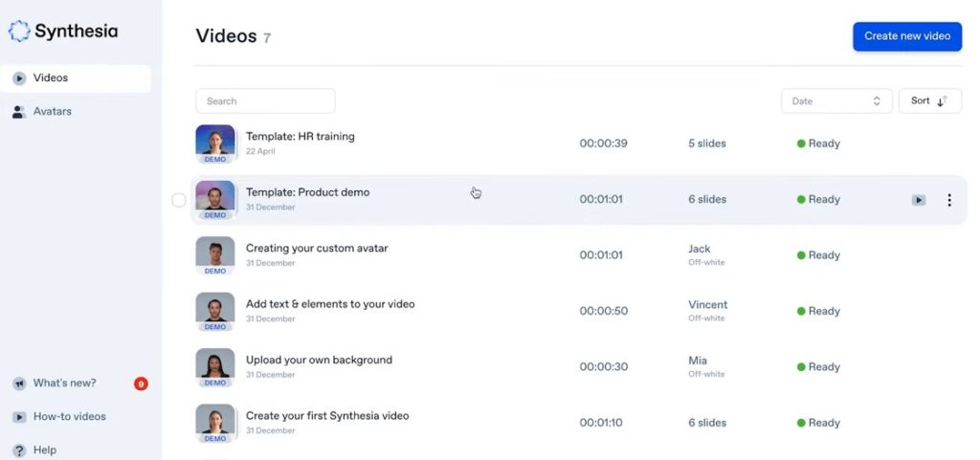Click the 00:00:39 duration

(603, 143)
